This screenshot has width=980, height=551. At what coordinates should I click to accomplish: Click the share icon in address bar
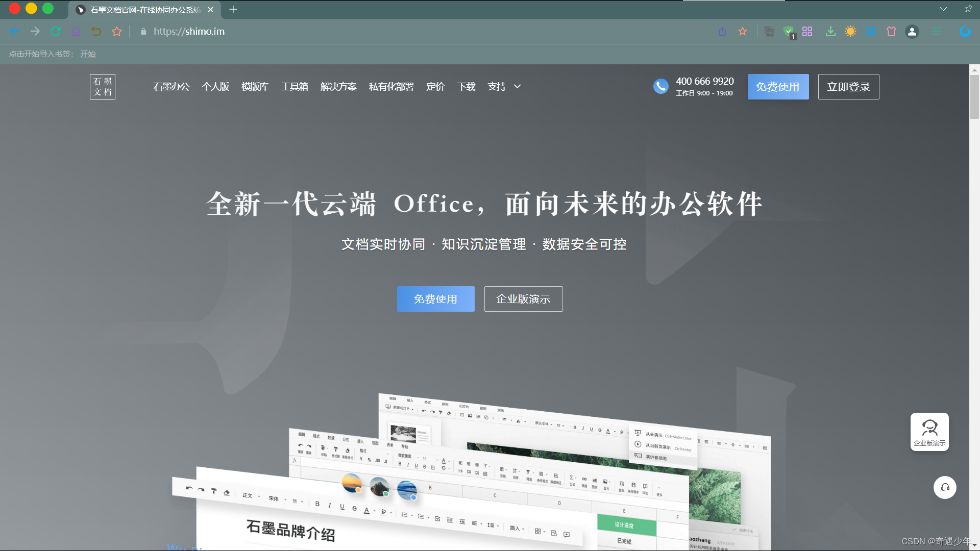click(722, 32)
